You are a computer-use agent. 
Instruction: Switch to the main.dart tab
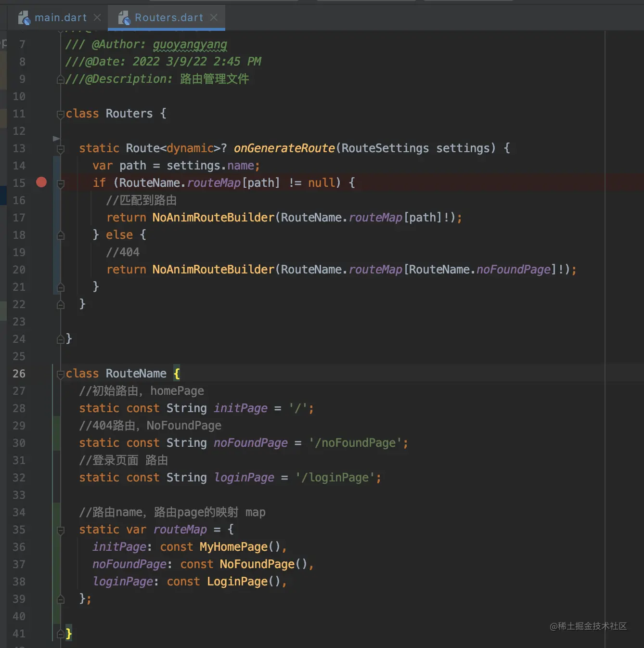point(60,18)
